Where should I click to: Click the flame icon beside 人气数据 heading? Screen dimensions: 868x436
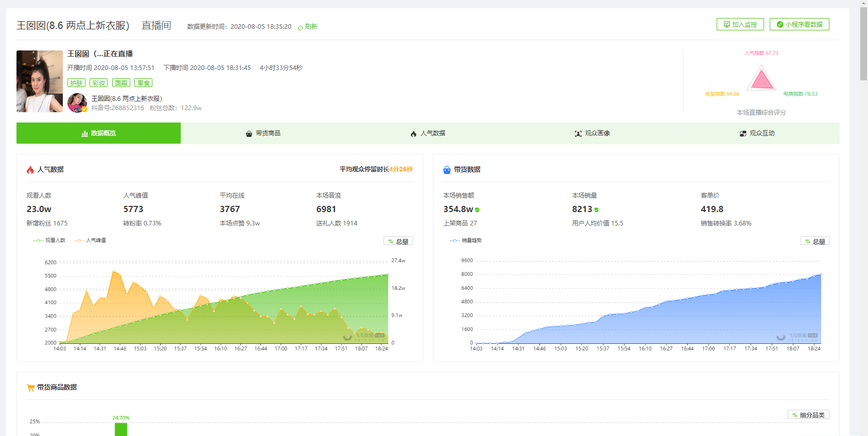[30, 170]
